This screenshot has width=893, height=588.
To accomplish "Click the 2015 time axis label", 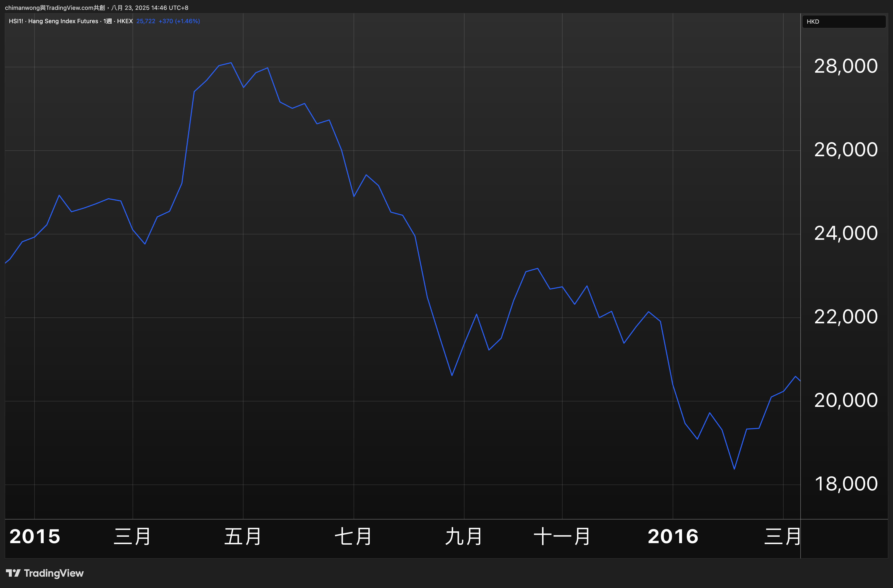I will click(x=34, y=536).
